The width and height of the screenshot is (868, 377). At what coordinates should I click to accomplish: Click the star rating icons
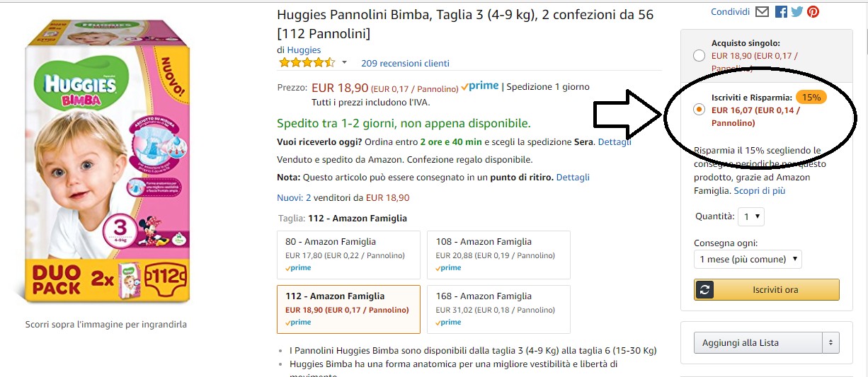click(x=307, y=63)
